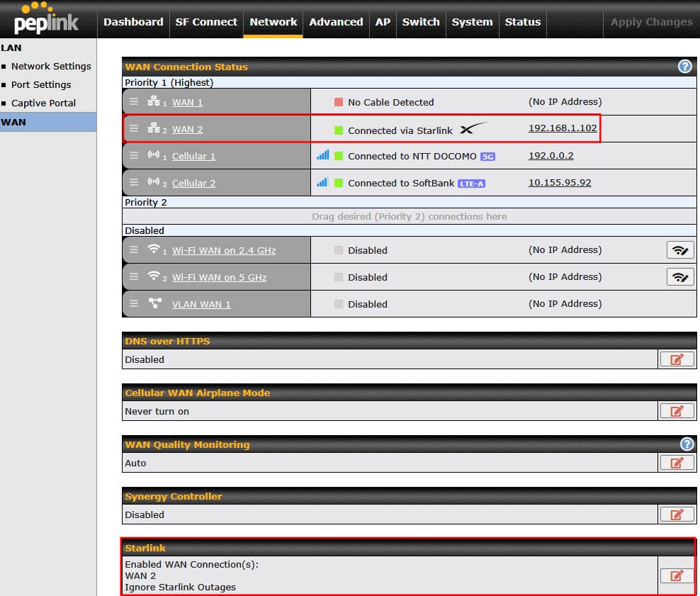
Task: Open the System tab
Action: pyautogui.click(x=473, y=22)
